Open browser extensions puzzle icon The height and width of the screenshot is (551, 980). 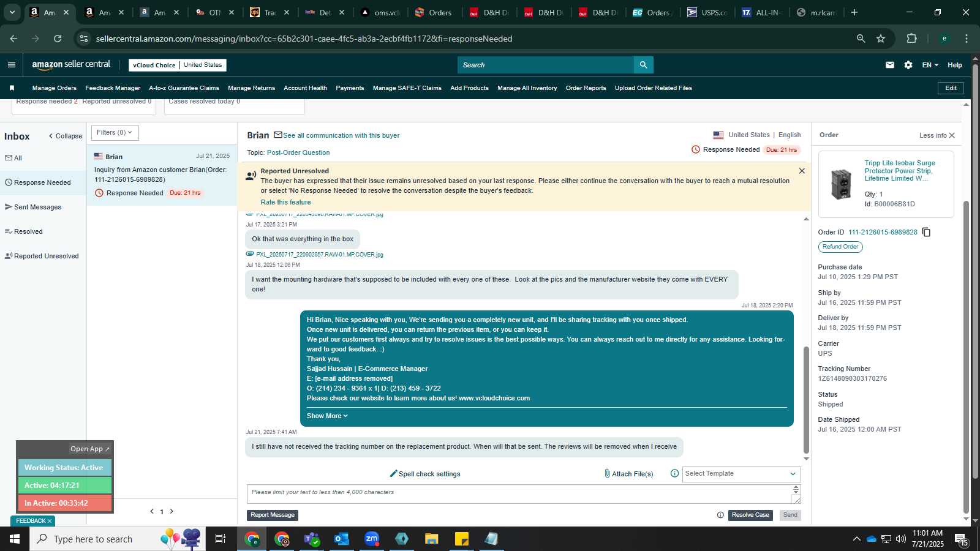coord(911,39)
